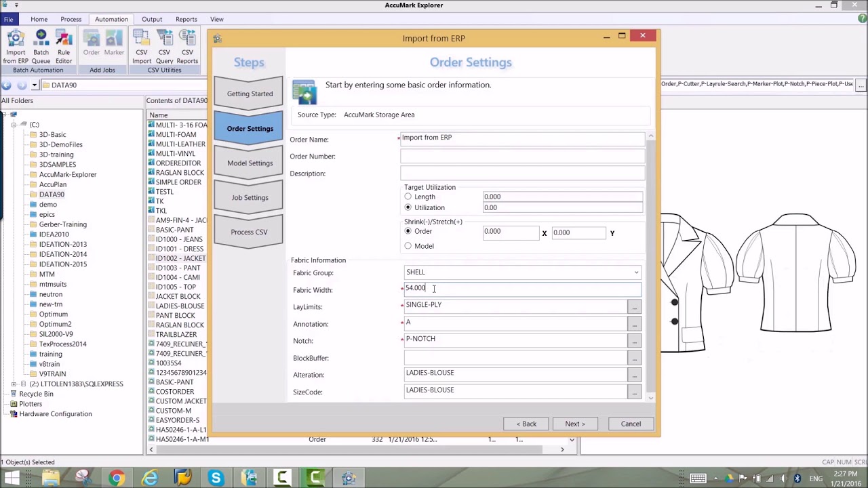Open the green Camtasia taskbar icon
Image resolution: width=868 pixels, height=488 pixels.
click(x=315, y=478)
